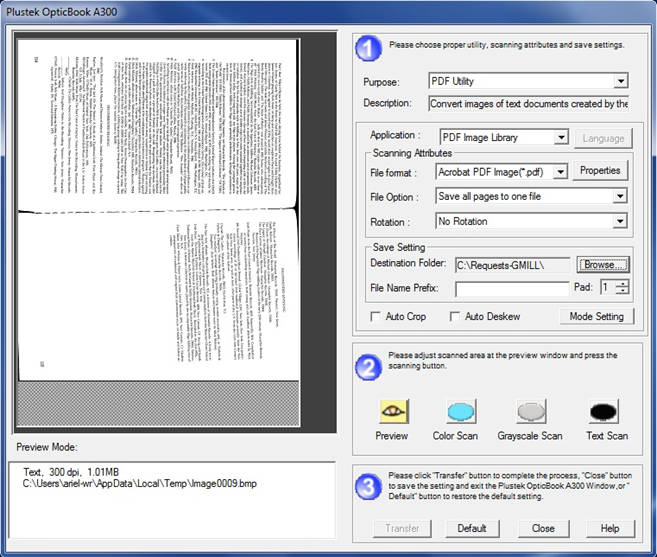
Task: Enable the Auto Deskew checkbox
Action: (x=455, y=316)
